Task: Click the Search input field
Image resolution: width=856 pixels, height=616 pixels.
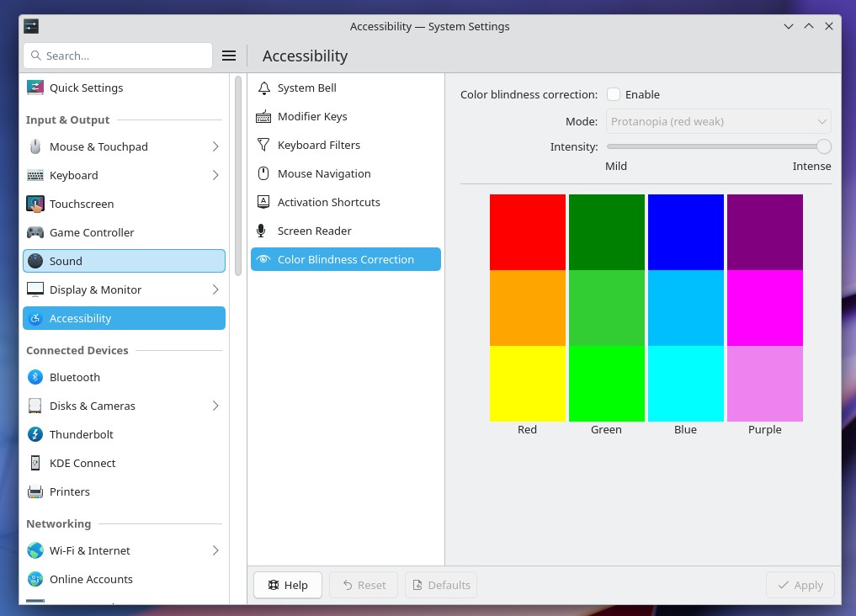Action: pyautogui.click(x=118, y=56)
